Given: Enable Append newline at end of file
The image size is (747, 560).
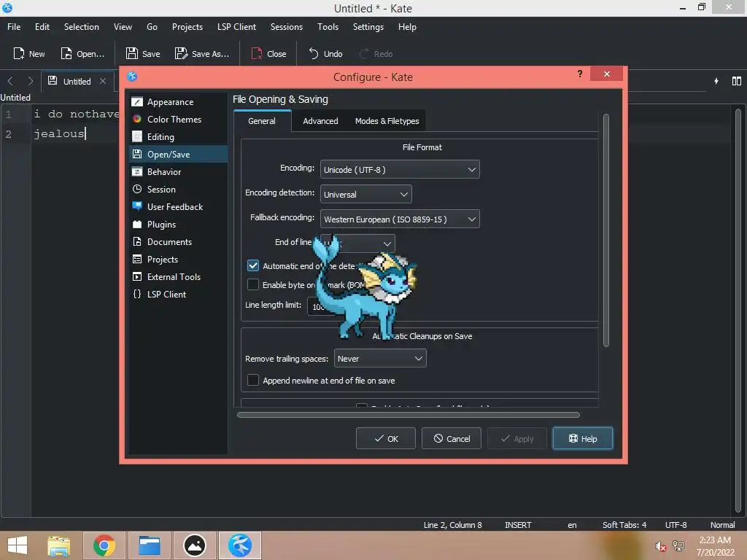Looking at the screenshot, I should 253,380.
